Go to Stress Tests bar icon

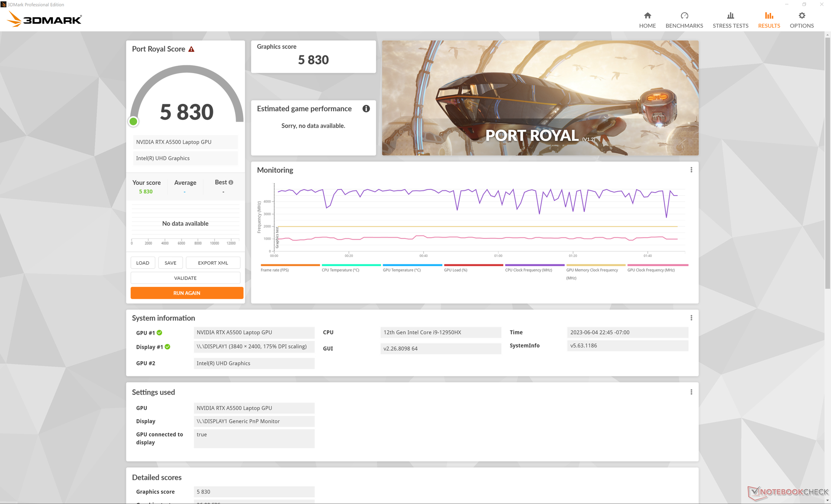[731, 16]
